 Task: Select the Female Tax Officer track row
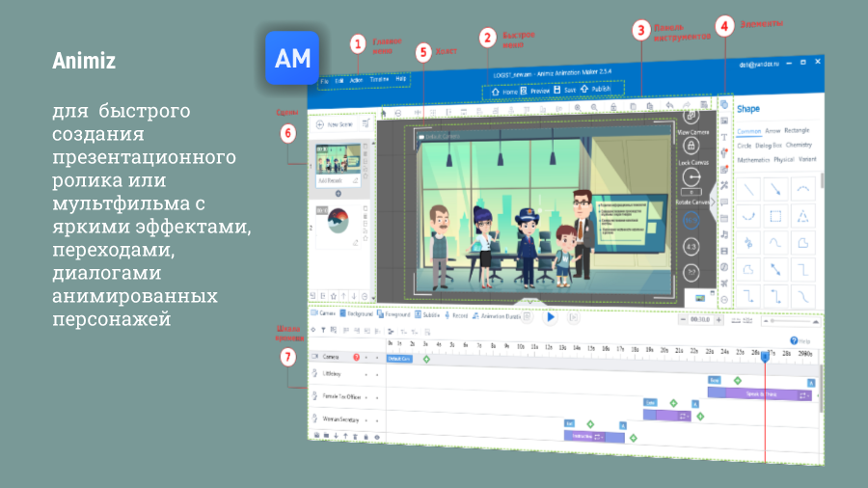(x=347, y=396)
